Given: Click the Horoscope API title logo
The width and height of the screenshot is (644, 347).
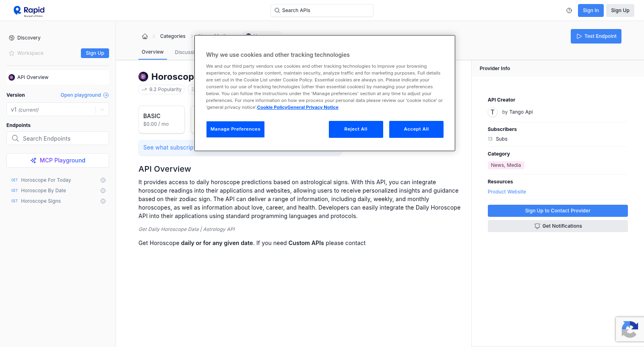Looking at the screenshot, I should [143, 77].
